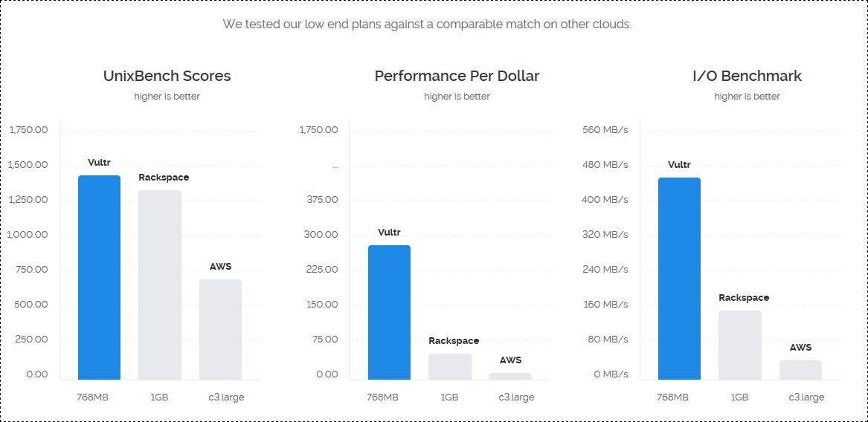Screen dimensions: 868x422
Task: Select the blue Vultr bar in I/O Benchmark
Action: (x=679, y=279)
